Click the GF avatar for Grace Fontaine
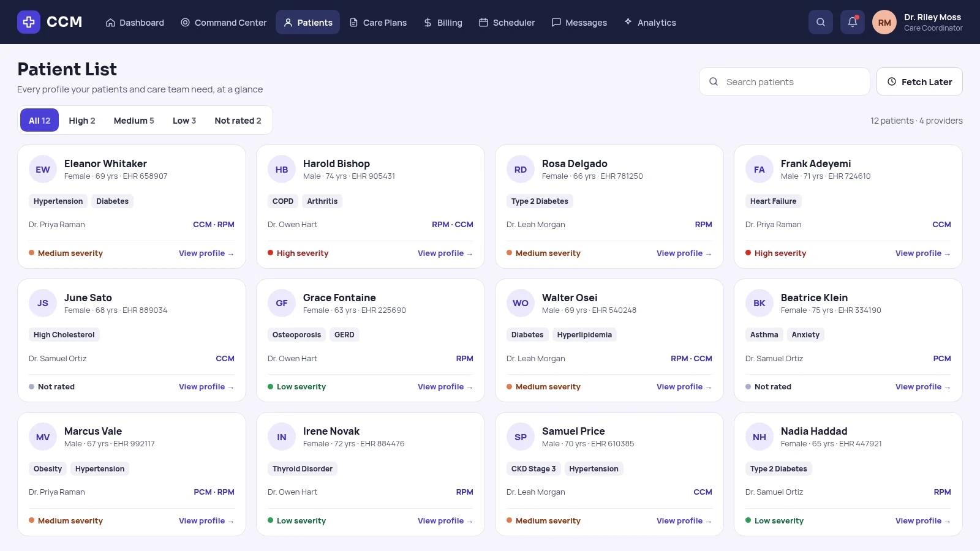Viewport: 980px width, 551px height. click(x=282, y=303)
